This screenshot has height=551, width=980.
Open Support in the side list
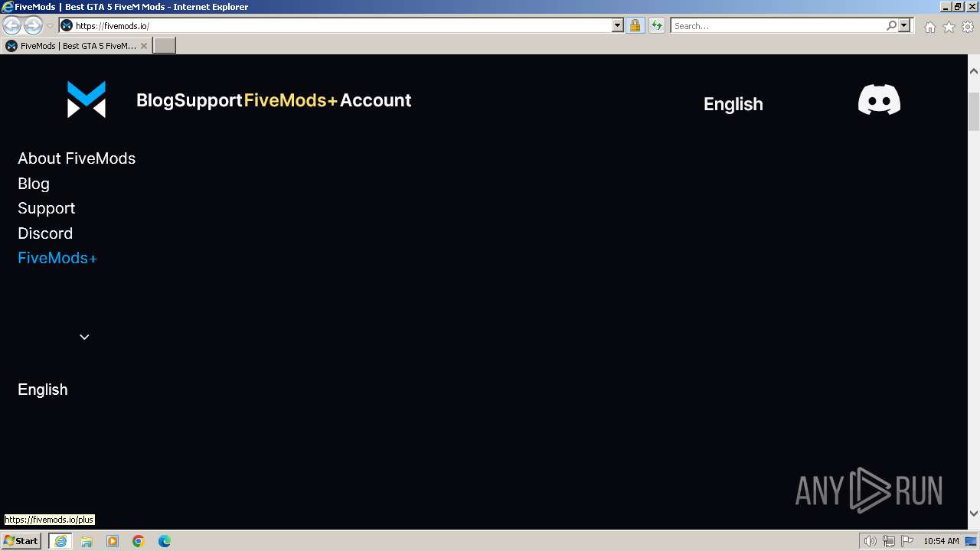pyautogui.click(x=47, y=208)
